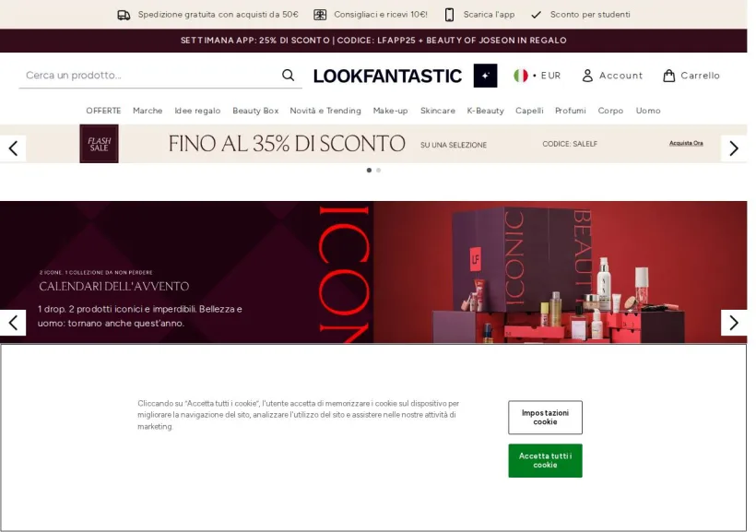Show next hero banner slide
The width and height of the screenshot is (756, 532).
pos(734,323)
